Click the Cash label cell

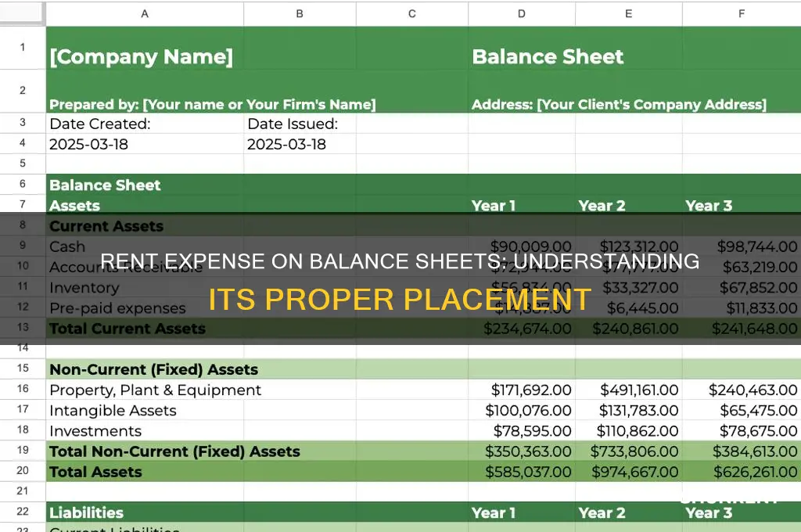(x=67, y=246)
